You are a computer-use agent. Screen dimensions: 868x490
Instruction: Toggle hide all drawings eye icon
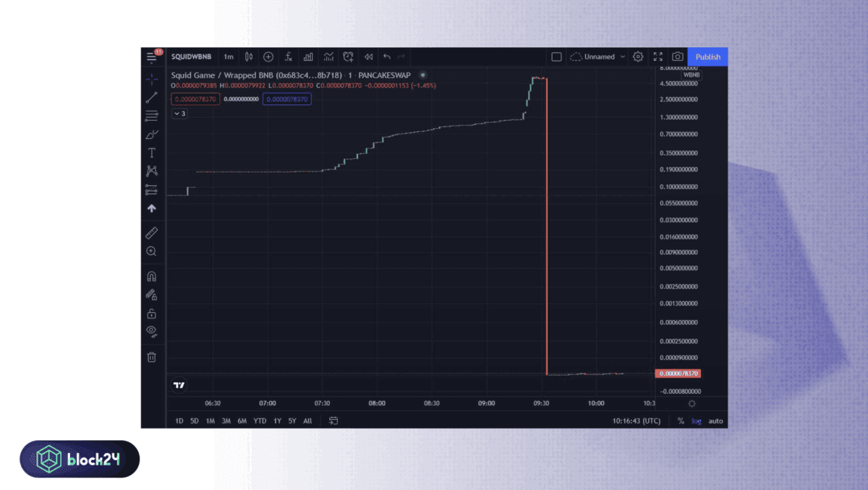(151, 331)
